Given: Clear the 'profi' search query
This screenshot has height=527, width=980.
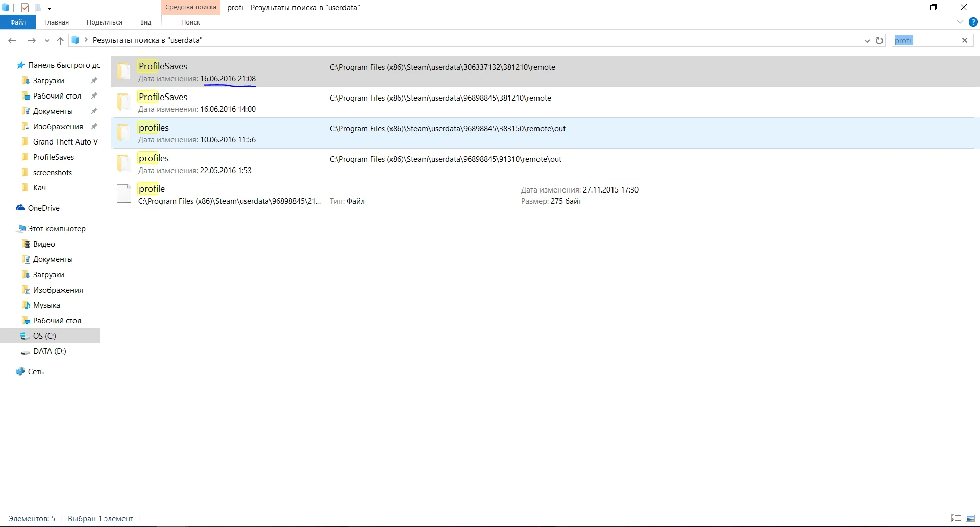Looking at the screenshot, I should pyautogui.click(x=965, y=40).
